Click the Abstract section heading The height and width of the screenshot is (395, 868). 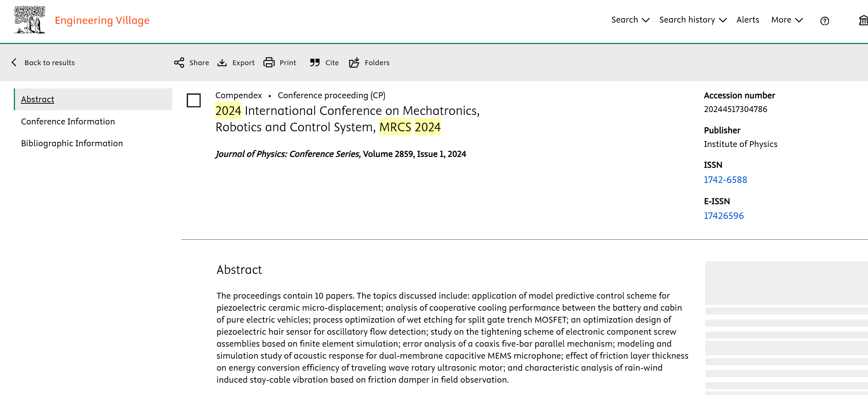coord(239,270)
